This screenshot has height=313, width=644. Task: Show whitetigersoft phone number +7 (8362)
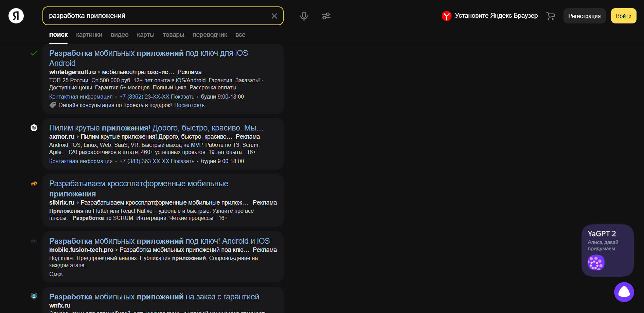pyautogui.click(x=157, y=97)
